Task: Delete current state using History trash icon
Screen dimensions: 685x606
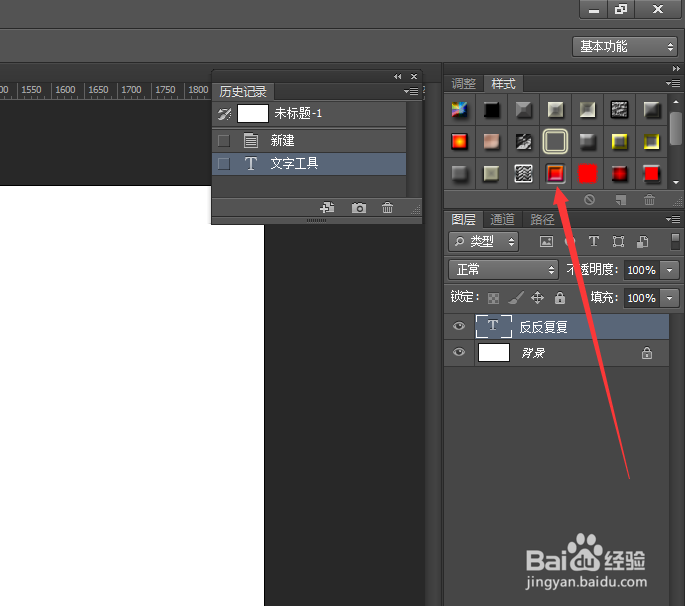Action: pyautogui.click(x=387, y=208)
